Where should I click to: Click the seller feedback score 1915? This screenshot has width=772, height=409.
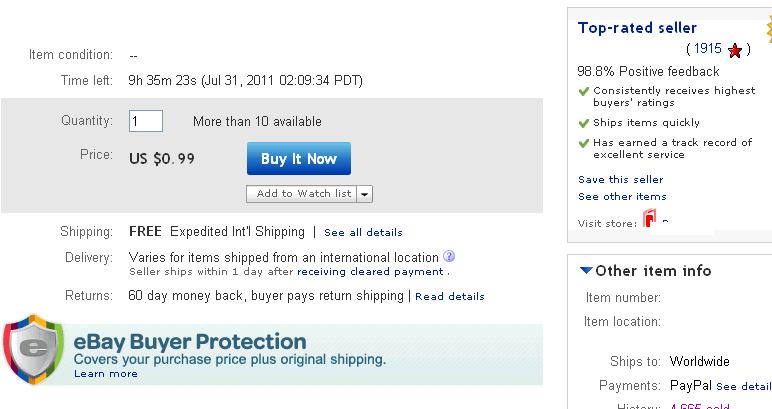[x=707, y=49]
